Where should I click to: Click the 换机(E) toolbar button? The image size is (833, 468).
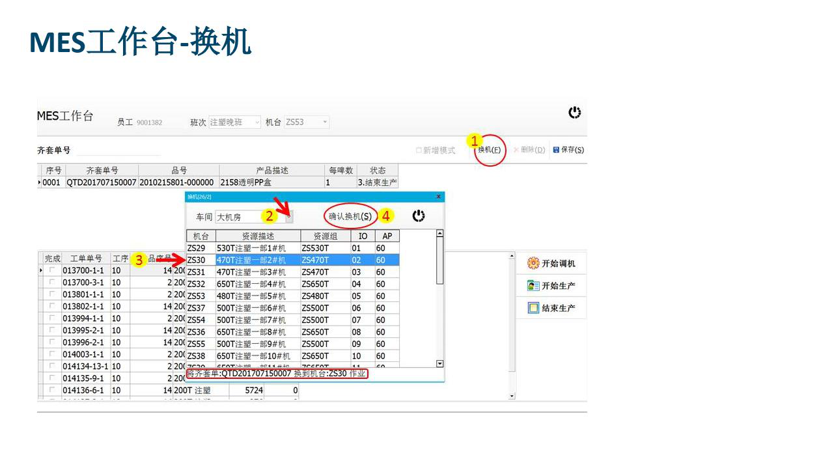pos(489,150)
